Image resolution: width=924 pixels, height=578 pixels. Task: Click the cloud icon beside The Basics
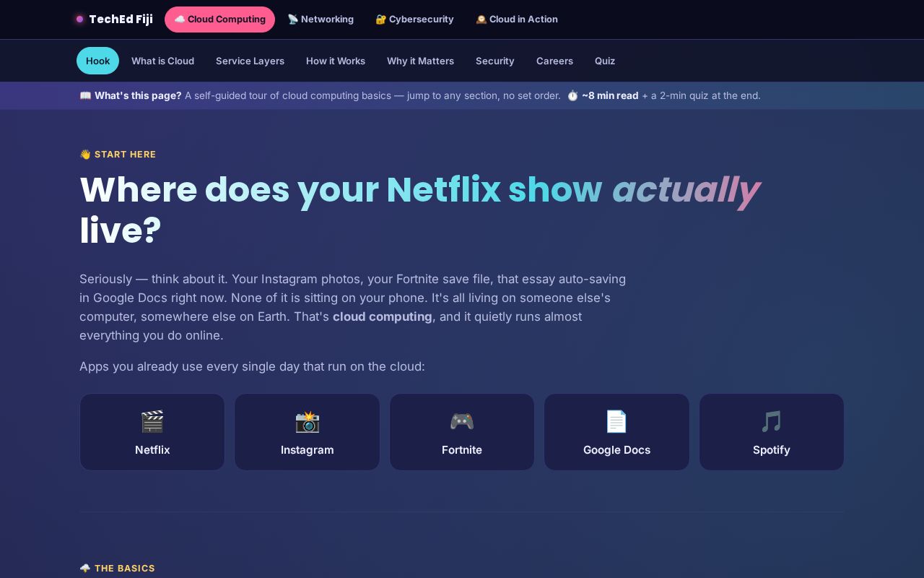click(x=85, y=569)
